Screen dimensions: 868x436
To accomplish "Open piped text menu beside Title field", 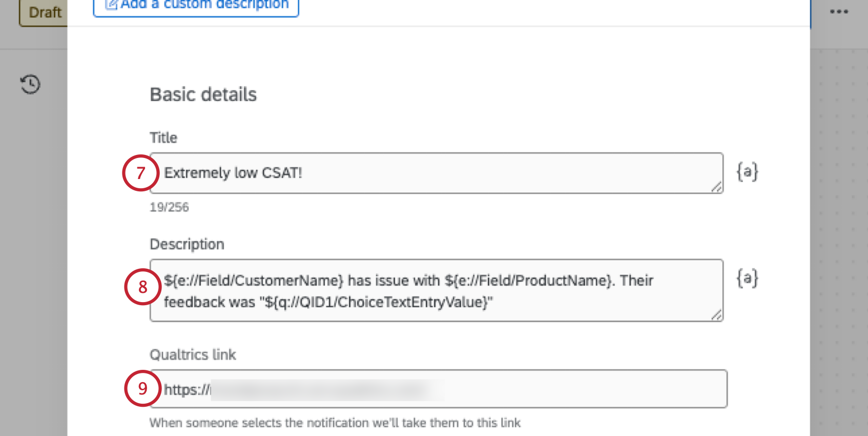I will (x=747, y=172).
